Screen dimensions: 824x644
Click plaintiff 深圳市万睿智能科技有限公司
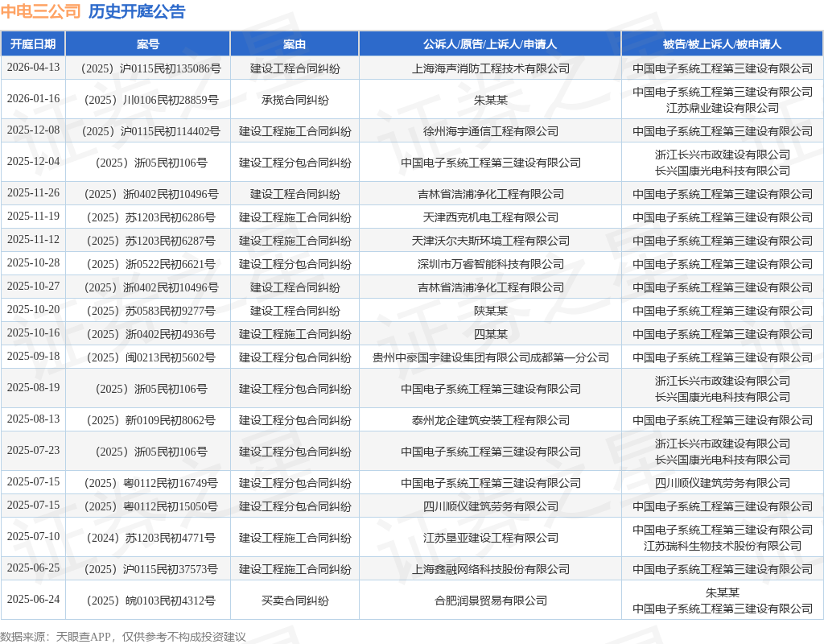[490, 264]
